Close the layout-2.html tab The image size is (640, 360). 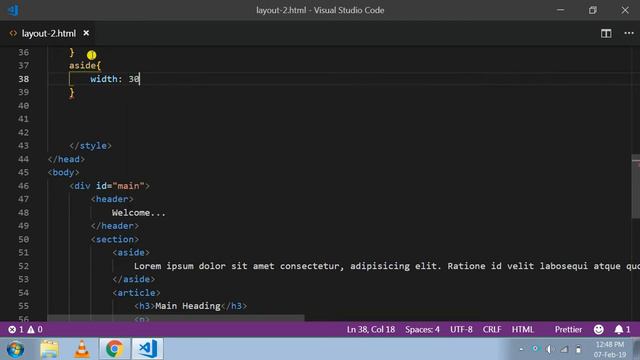pyautogui.click(x=86, y=33)
